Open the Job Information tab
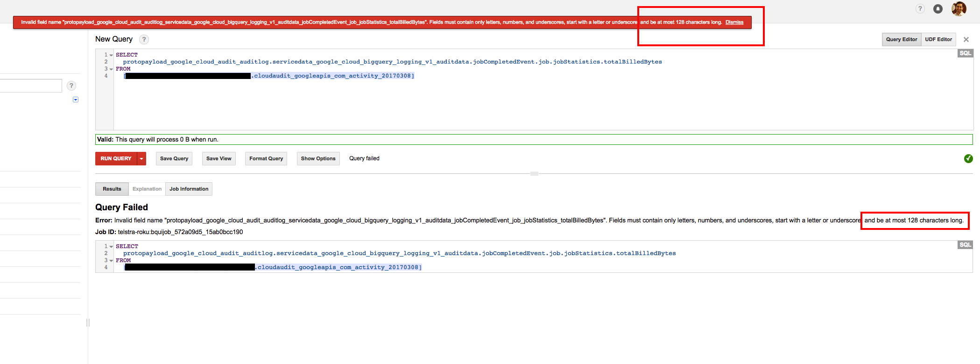 coord(189,189)
